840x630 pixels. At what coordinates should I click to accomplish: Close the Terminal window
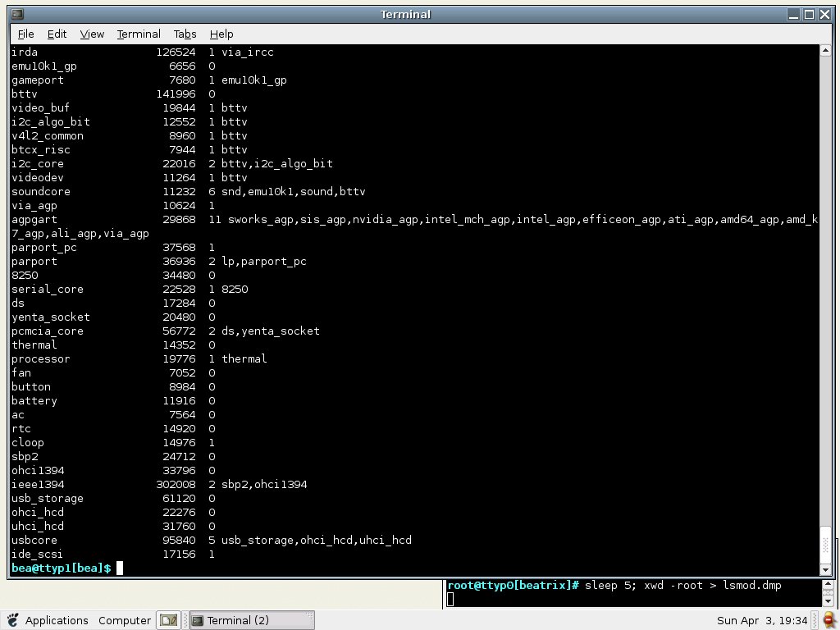[x=825, y=15]
